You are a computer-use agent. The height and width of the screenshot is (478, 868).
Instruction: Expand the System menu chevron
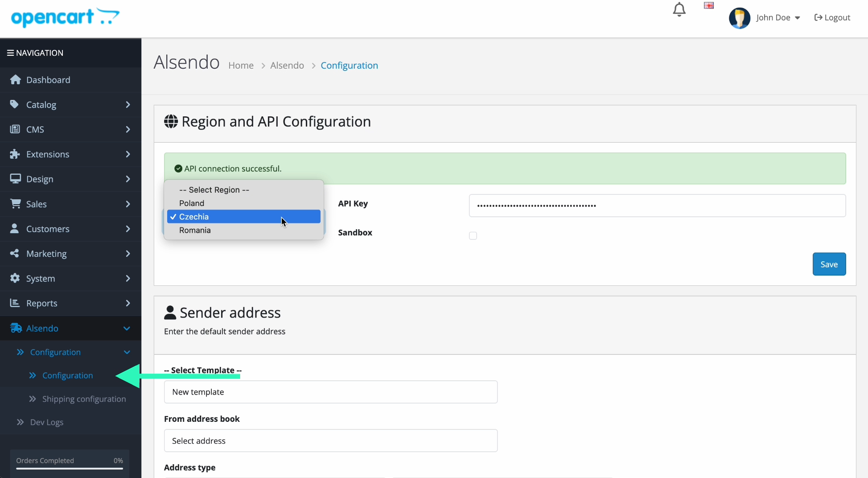(128, 278)
